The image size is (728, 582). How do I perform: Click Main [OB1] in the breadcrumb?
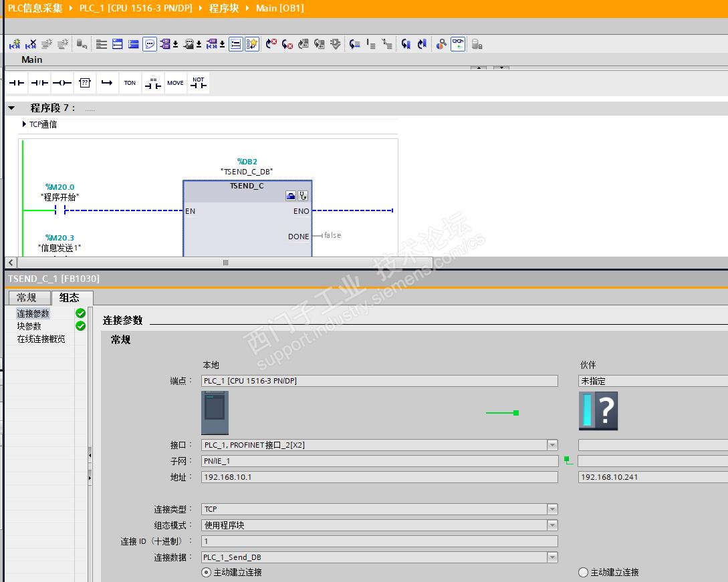[280, 9]
